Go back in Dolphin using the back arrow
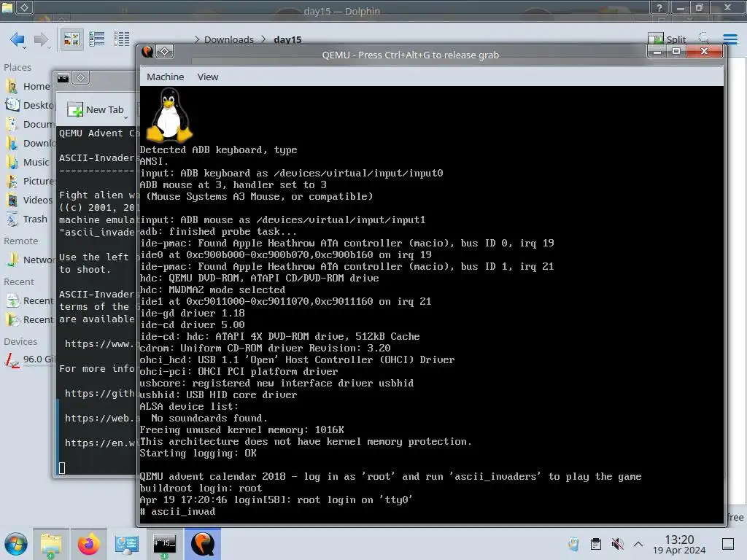 coord(16,39)
